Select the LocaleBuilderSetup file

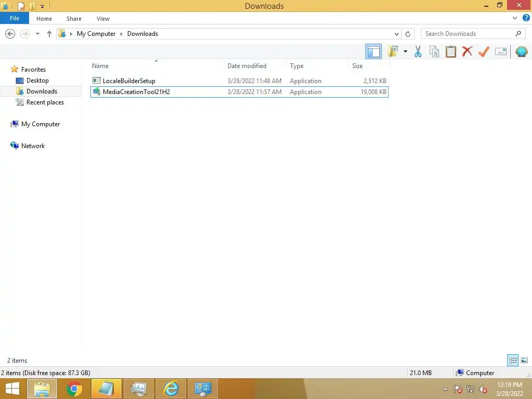239,81
